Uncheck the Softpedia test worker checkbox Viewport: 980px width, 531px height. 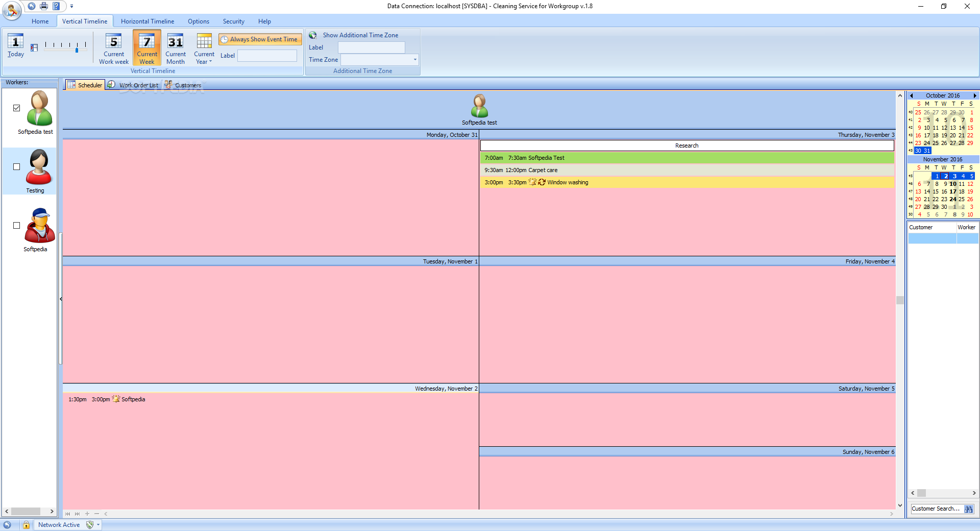(x=16, y=108)
